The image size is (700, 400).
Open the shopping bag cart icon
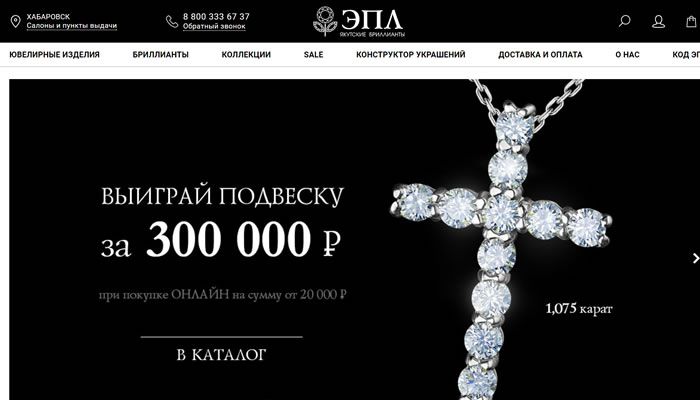point(692,21)
